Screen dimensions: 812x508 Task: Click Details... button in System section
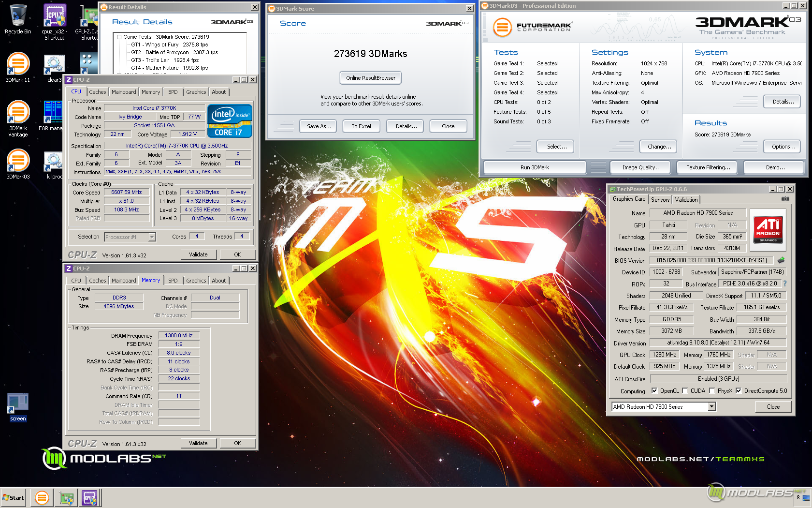782,102
